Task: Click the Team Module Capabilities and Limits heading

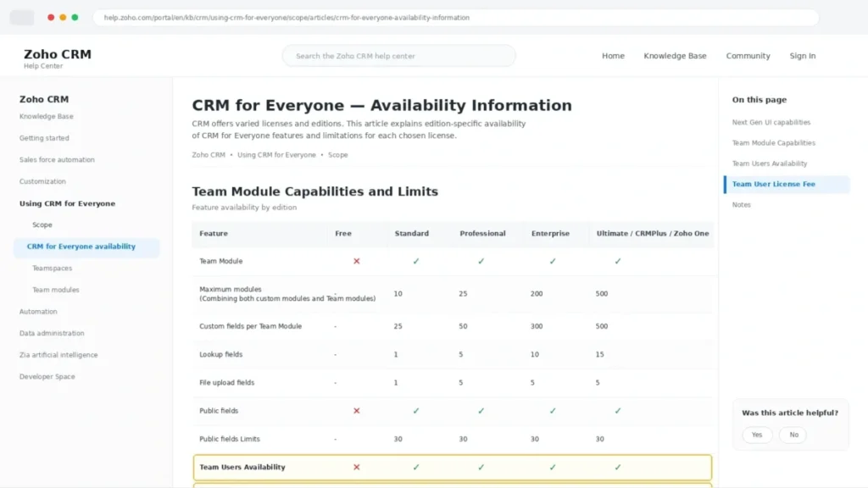Action: click(315, 191)
